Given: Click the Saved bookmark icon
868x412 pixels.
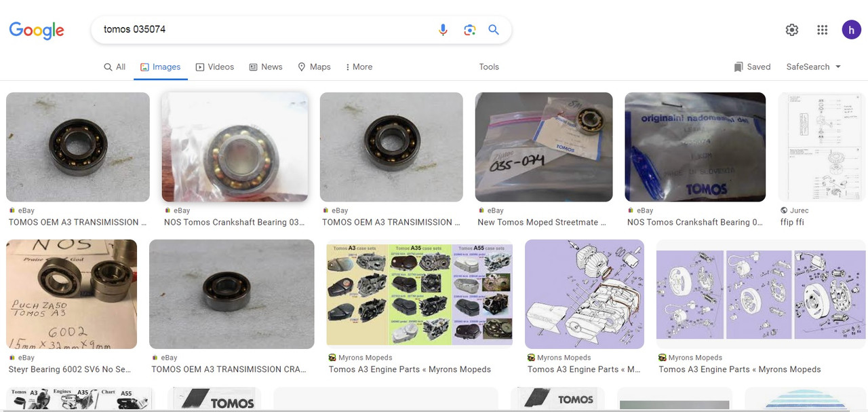Looking at the screenshot, I should tap(738, 67).
